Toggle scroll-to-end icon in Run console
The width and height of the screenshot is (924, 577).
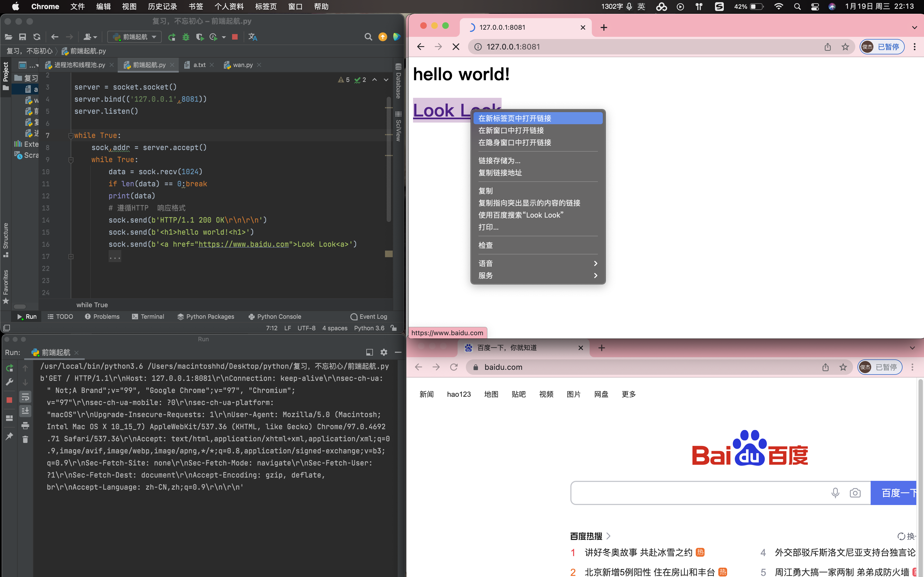point(25,411)
